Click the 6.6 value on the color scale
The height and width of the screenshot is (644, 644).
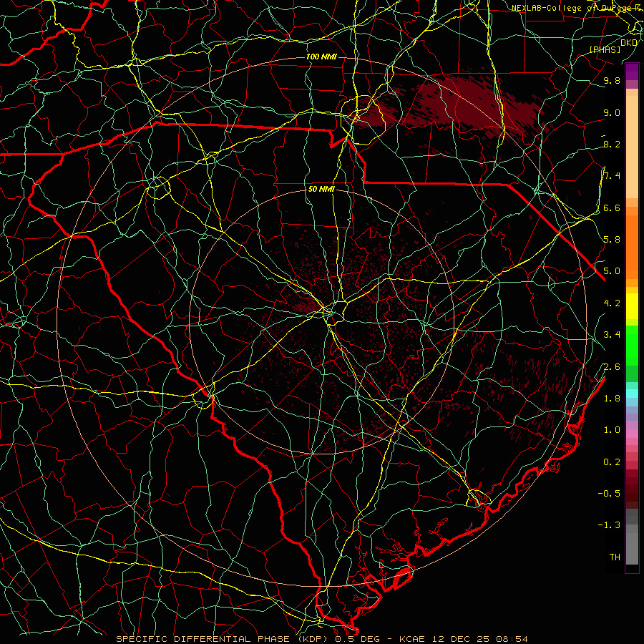612,208
